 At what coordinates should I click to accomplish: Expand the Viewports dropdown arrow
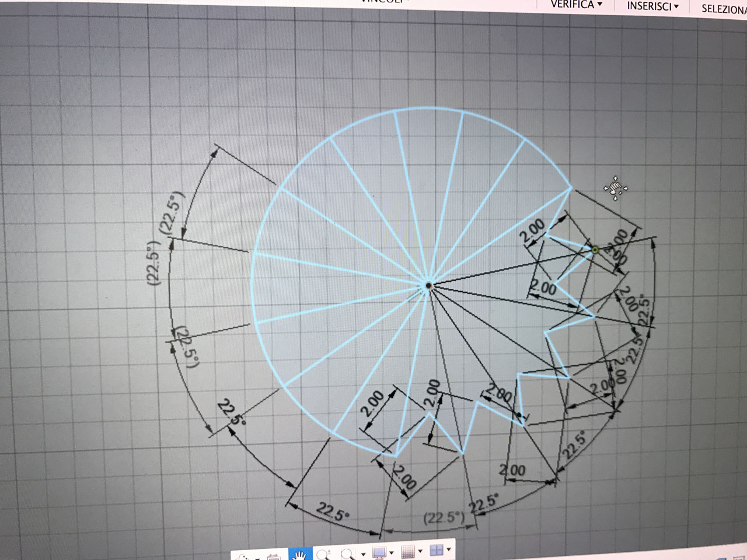pos(449,549)
